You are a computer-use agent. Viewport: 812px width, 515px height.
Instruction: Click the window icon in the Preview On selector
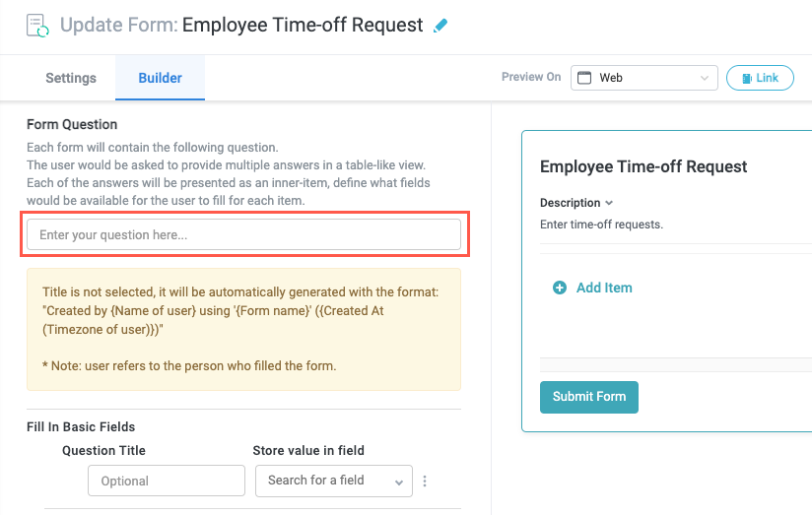[x=584, y=78]
